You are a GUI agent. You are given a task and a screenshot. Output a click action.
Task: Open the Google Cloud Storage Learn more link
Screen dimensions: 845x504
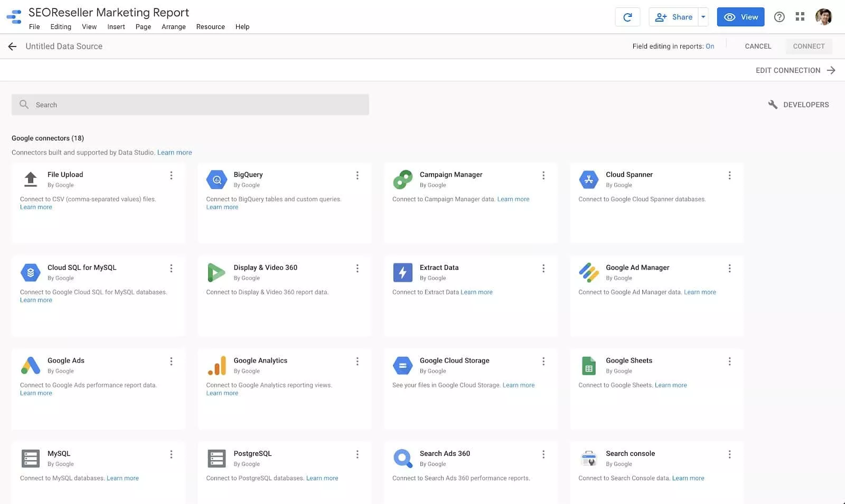coord(519,385)
